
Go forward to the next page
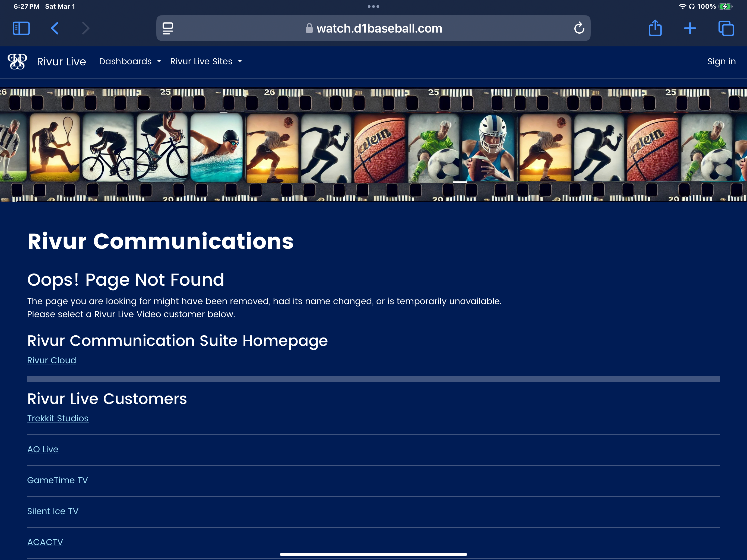(86, 28)
